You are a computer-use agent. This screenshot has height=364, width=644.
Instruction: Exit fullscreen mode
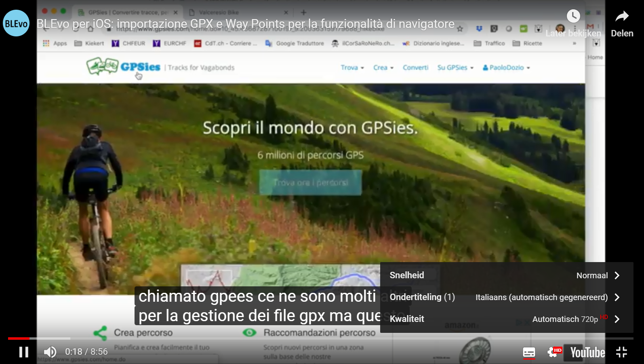pos(621,352)
